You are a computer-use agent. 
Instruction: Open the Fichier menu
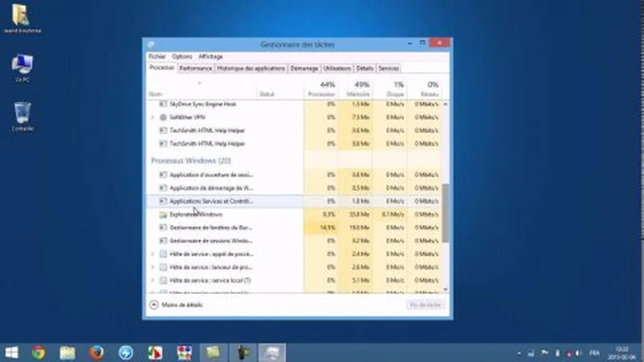tap(157, 57)
